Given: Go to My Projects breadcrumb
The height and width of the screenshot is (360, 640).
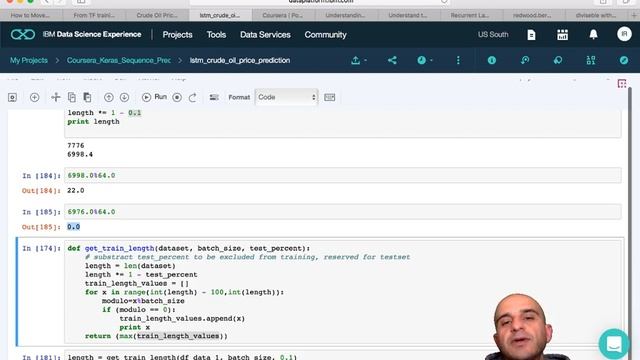Looking at the screenshot, I should (x=29, y=60).
